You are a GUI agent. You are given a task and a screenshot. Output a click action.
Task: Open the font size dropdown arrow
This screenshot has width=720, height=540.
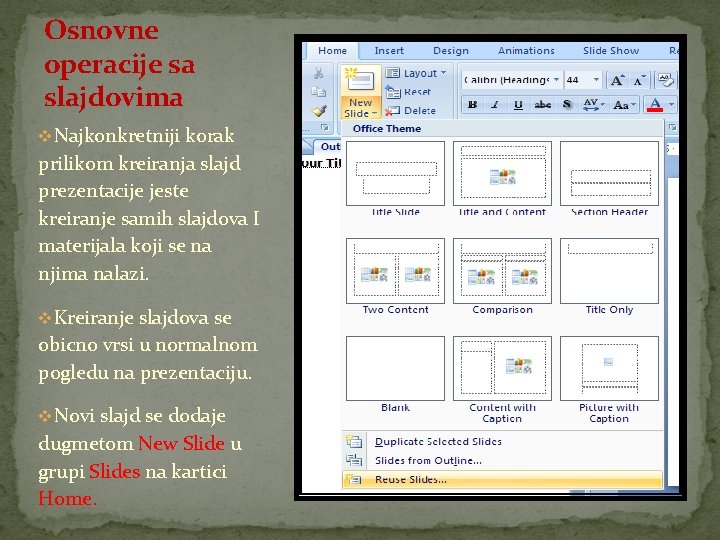click(596, 80)
